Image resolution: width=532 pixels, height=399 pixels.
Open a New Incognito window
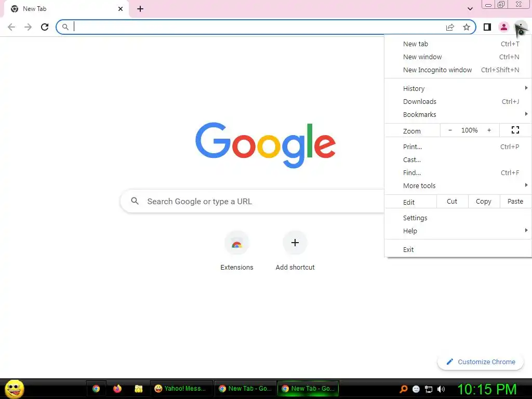pos(458,70)
